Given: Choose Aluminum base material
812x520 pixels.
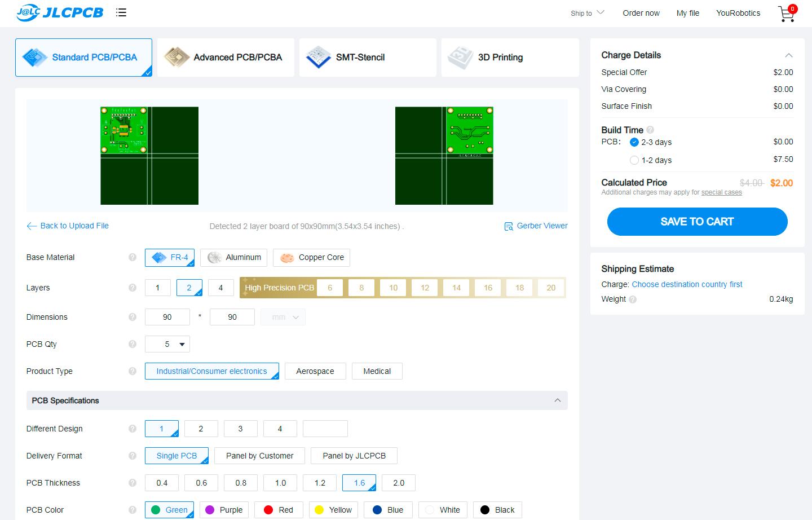Looking at the screenshot, I should (x=233, y=258).
